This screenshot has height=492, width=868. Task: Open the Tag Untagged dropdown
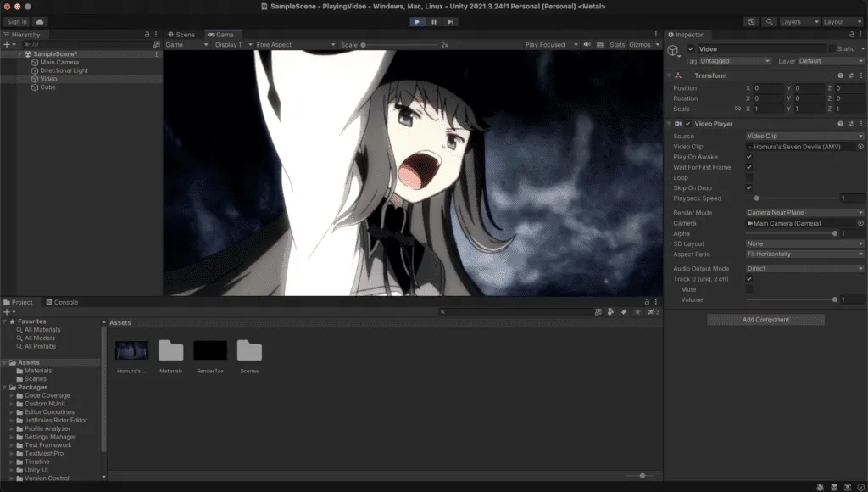tap(735, 61)
